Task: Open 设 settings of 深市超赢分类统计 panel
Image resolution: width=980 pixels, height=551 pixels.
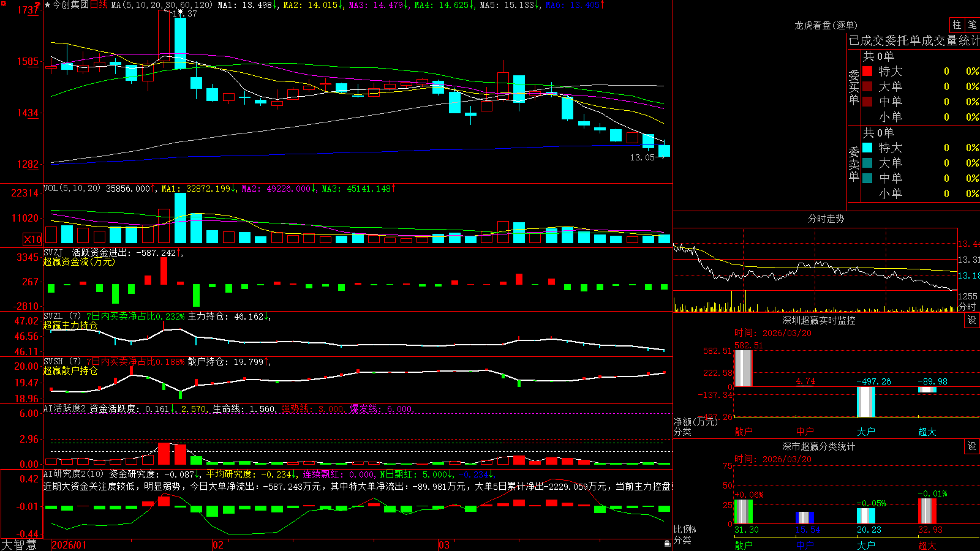Action: 972,446
